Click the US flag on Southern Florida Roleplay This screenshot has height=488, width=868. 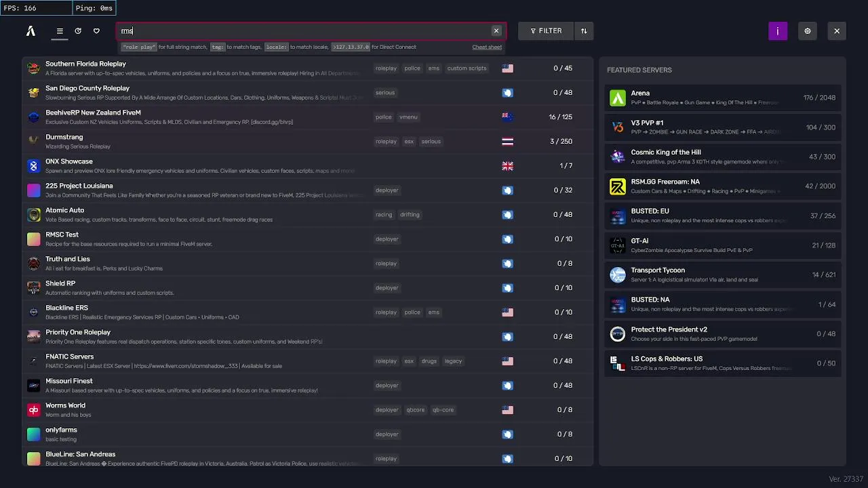click(x=507, y=68)
